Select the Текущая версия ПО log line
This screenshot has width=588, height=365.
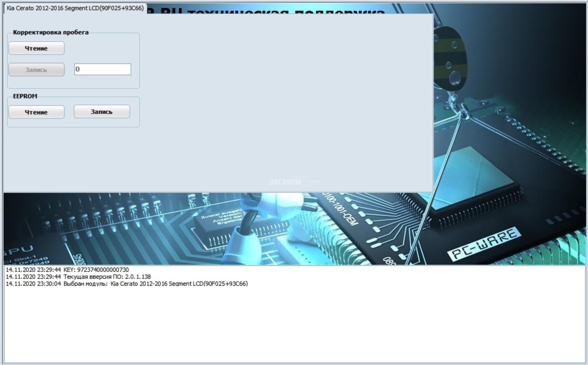click(x=78, y=277)
